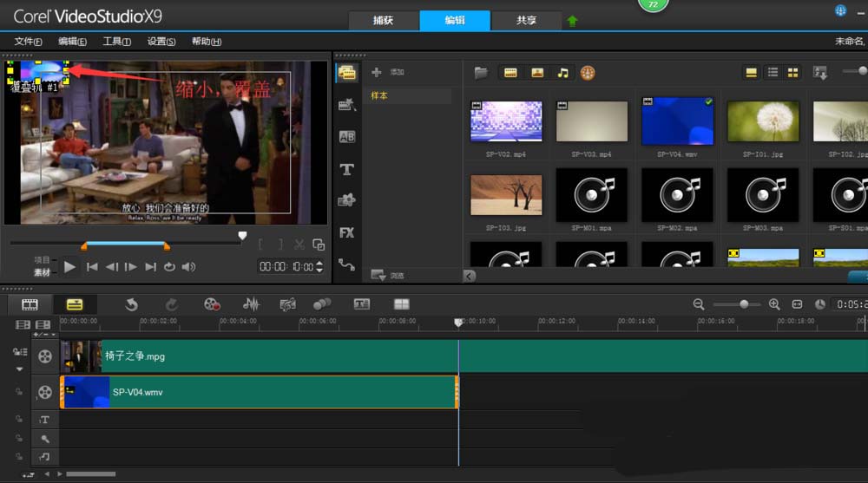Open the Transition (AB) library
This screenshot has height=483, width=868.
tap(346, 137)
